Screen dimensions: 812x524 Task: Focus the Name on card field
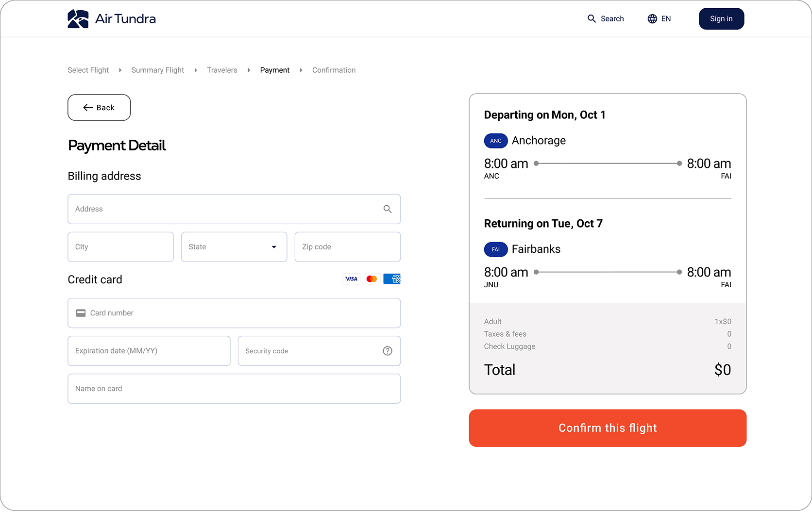234,389
